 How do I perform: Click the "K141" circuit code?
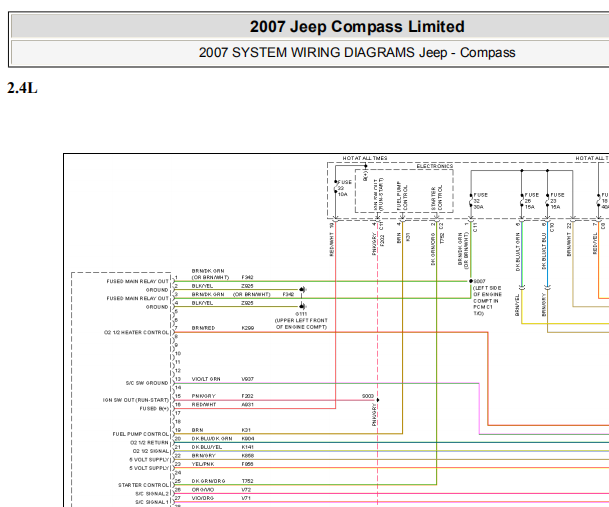[247, 447]
